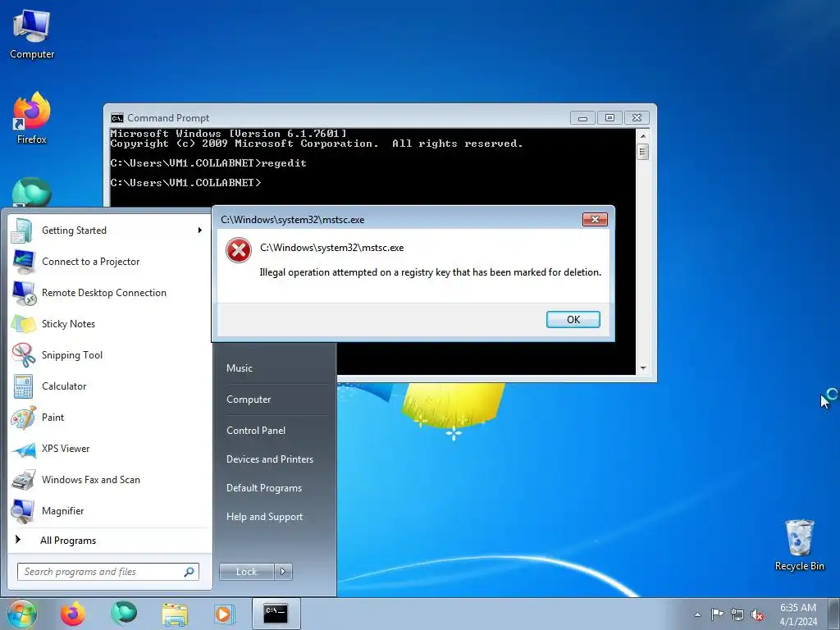Click the error message text about registry key
The image size is (840, 630).
430,272
